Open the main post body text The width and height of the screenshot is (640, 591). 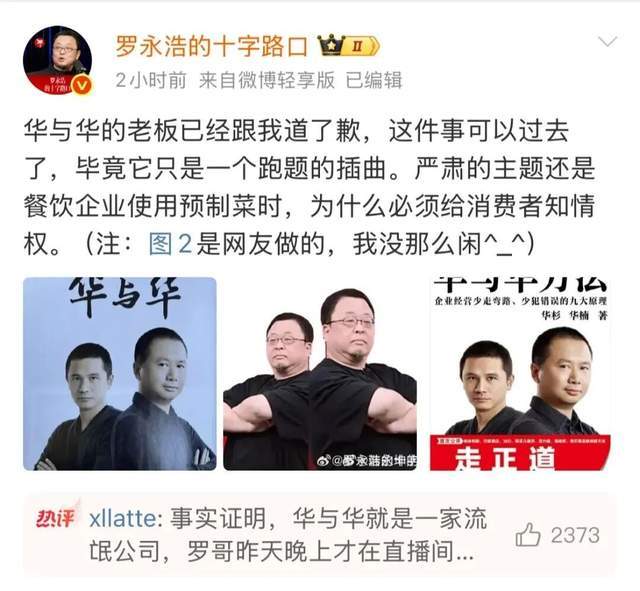(x=309, y=188)
